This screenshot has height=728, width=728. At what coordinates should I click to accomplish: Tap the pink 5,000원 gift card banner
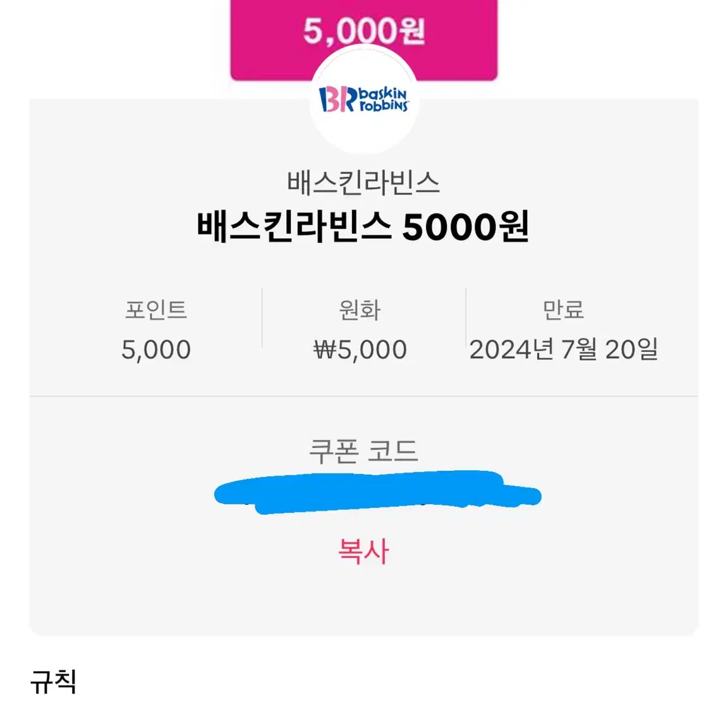(364, 40)
